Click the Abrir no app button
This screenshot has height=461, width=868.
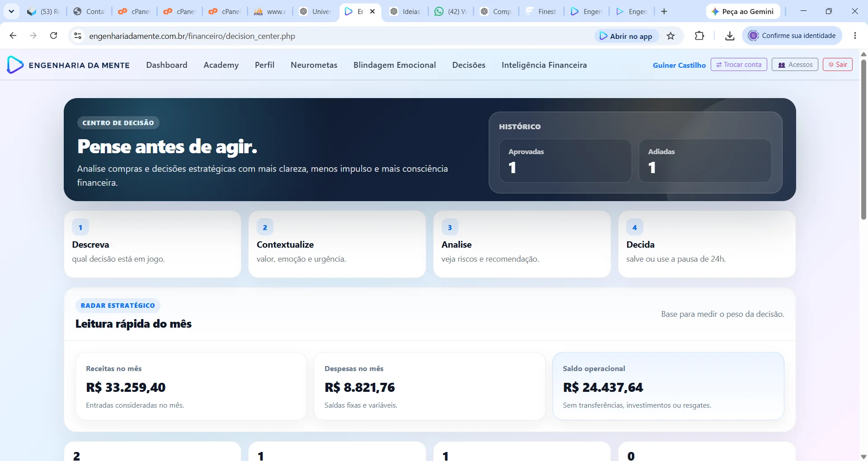coord(626,36)
